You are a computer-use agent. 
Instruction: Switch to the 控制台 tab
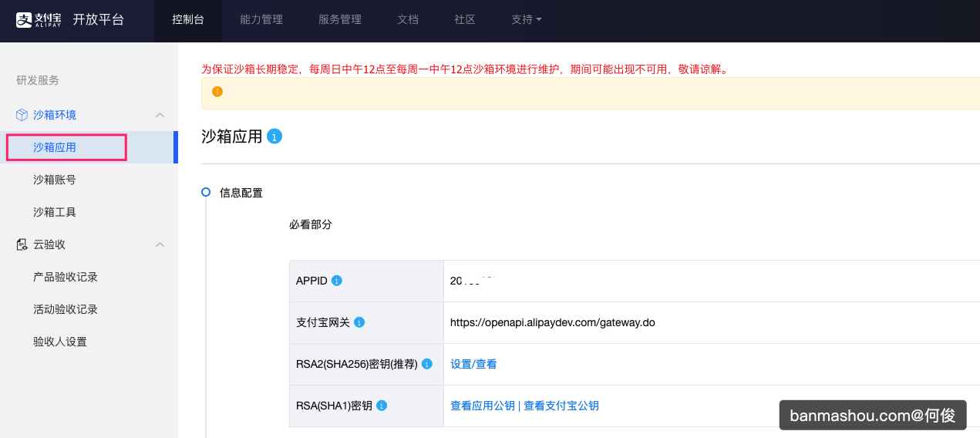(x=188, y=20)
